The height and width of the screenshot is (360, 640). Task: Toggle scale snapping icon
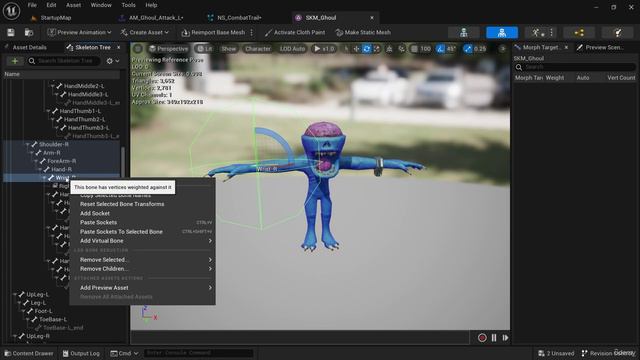tap(468, 49)
